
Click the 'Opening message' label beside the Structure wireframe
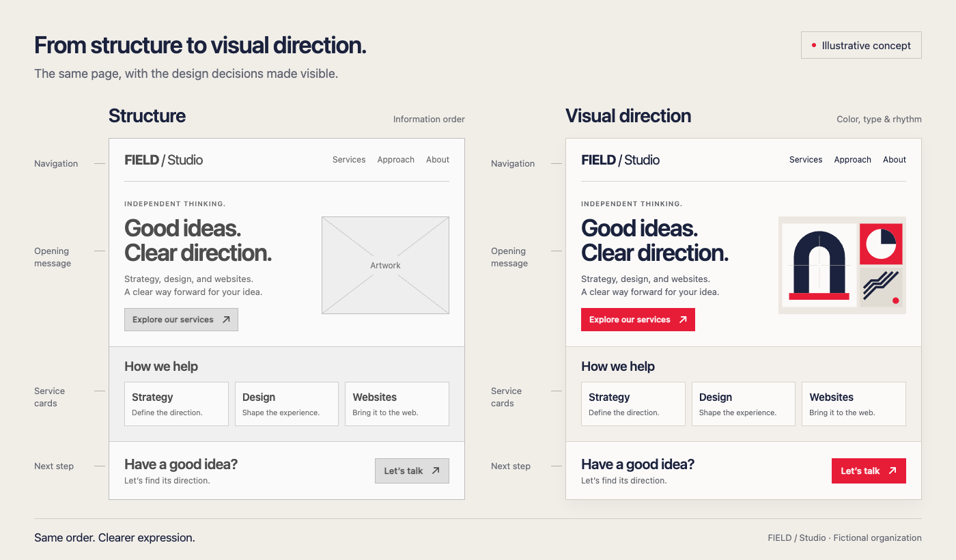point(53,257)
